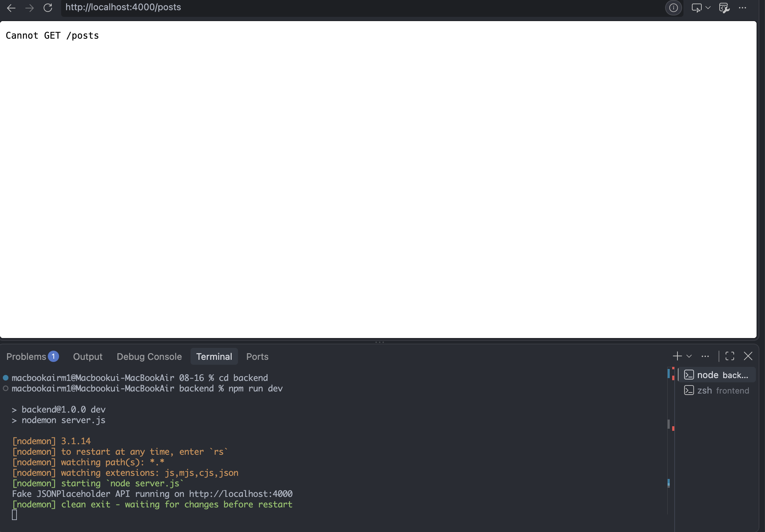The width and height of the screenshot is (765, 532).
Task: Click the '[nodemon] starting node server.js' line
Action: click(98, 484)
